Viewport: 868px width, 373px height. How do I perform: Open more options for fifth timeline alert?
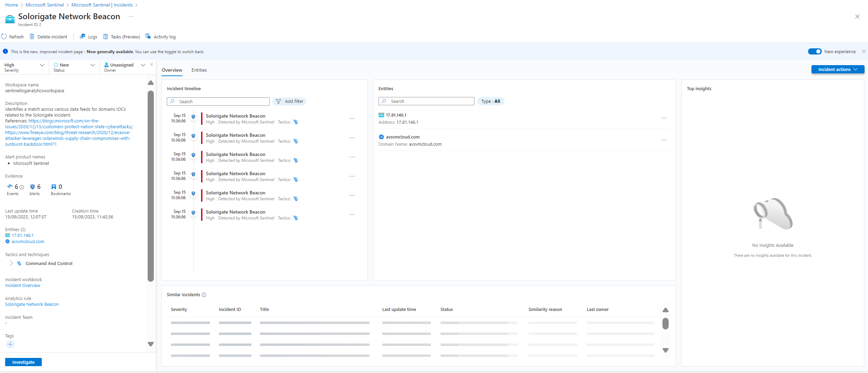tap(352, 195)
